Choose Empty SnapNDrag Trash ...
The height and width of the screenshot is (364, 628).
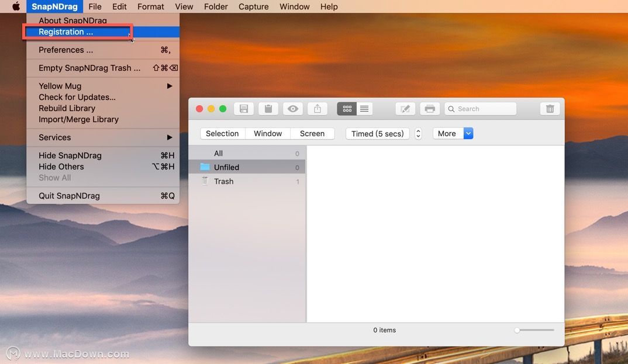coord(103,68)
